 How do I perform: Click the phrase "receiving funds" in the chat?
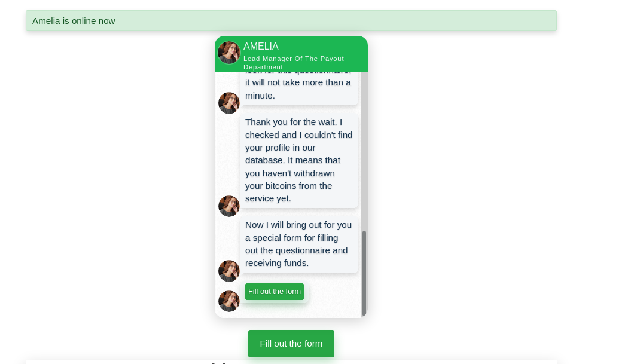pos(277,263)
